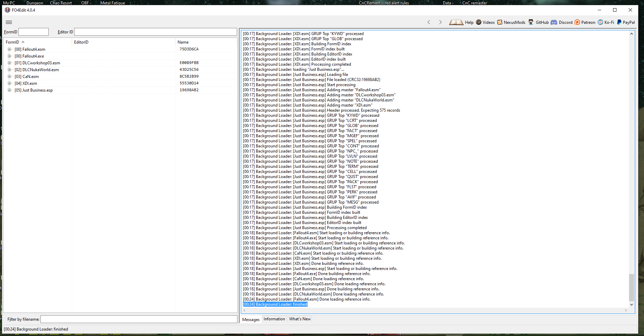This screenshot has width=644, height=336.
Task: Expand the [04] XDI.esm node
Action: coord(9,83)
